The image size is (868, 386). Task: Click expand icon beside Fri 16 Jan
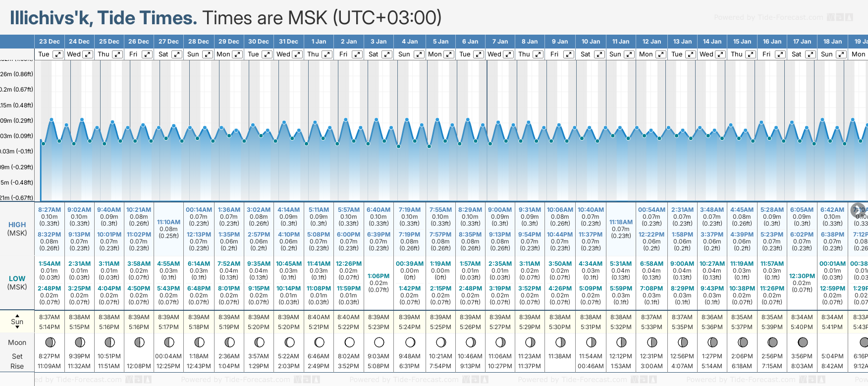[x=780, y=54]
